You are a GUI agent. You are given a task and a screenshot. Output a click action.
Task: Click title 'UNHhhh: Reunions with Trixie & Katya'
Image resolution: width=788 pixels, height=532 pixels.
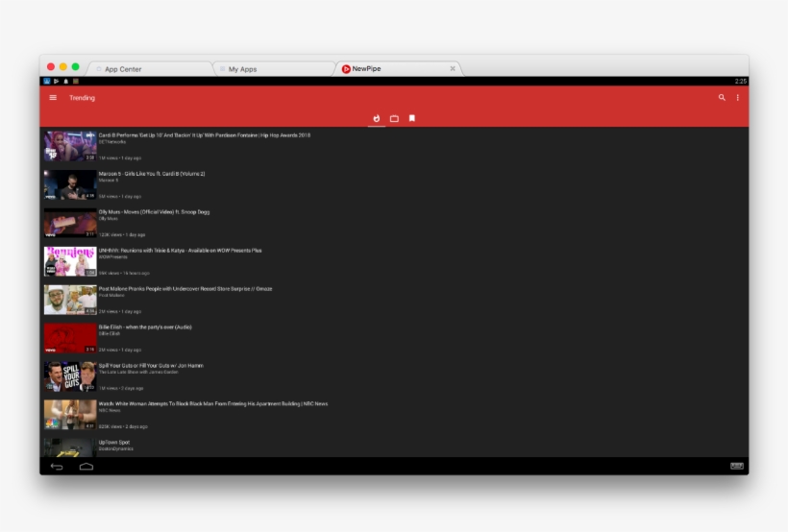180,251
